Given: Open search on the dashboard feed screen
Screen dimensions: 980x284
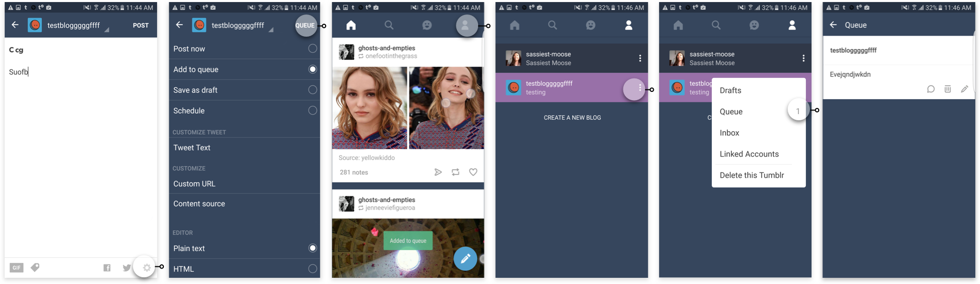Looking at the screenshot, I should pos(389,25).
